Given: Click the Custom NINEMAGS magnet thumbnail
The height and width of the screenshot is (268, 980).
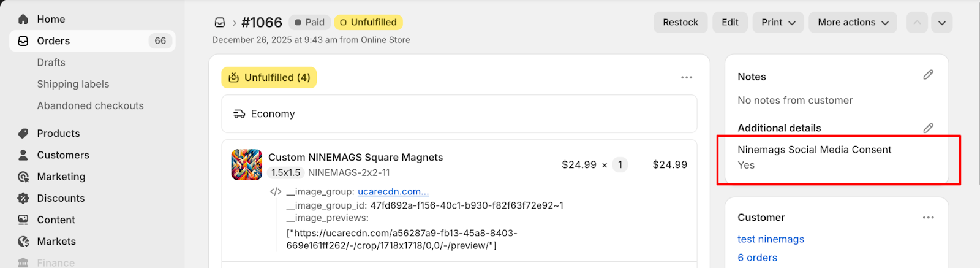Looking at the screenshot, I should pos(246,164).
